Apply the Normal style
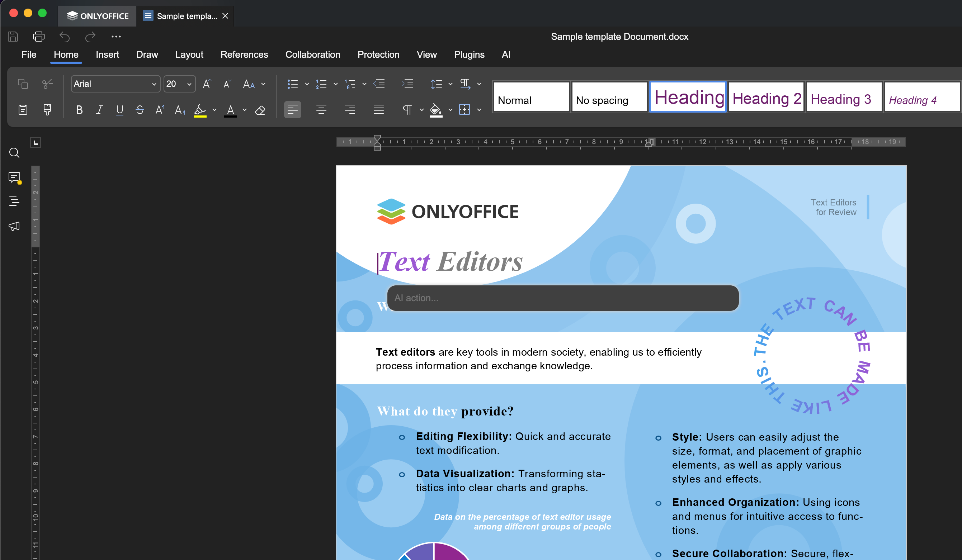The height and width of the screenshot is (560, 962). point(531,97)
